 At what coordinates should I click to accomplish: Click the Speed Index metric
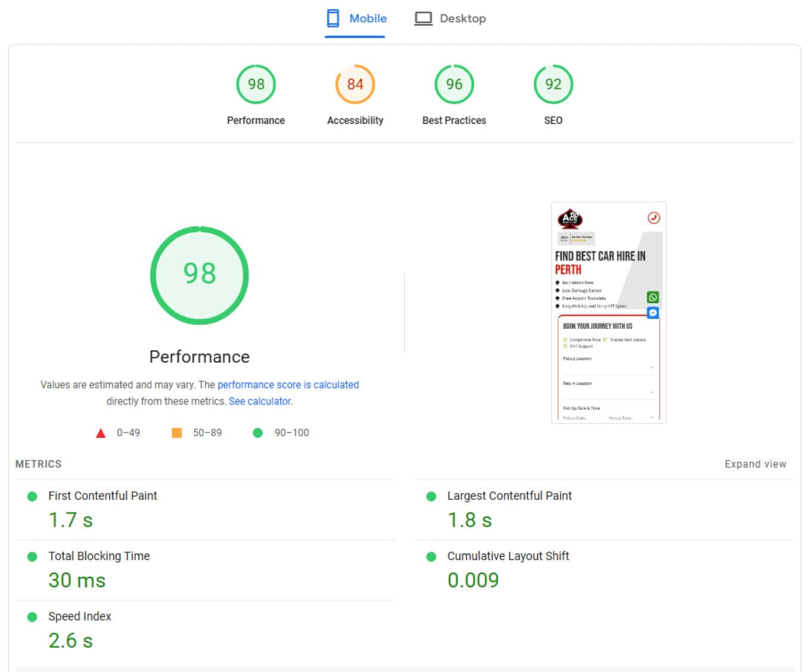click(x=80, y=616)
